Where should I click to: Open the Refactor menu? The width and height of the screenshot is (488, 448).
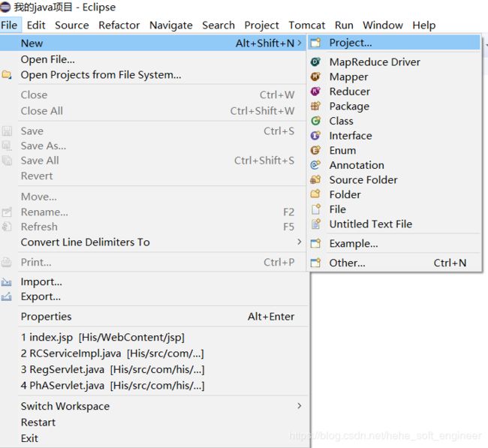pyautogui.click(x=119, y=25)
